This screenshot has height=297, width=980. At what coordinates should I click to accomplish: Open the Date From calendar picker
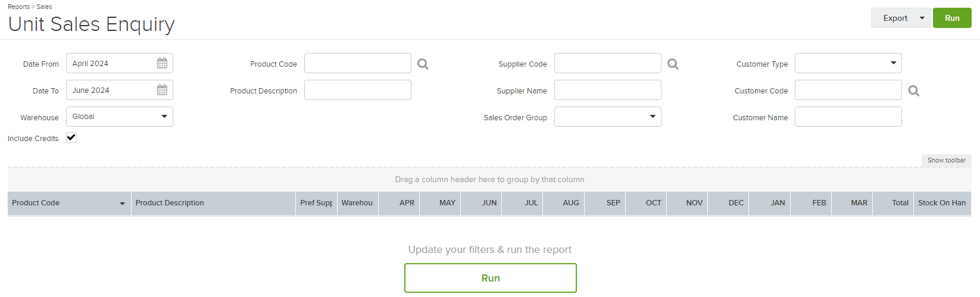tap(162, 63)
